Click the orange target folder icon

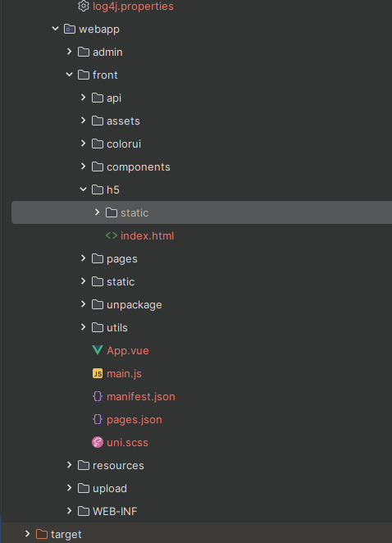[42, 534]
